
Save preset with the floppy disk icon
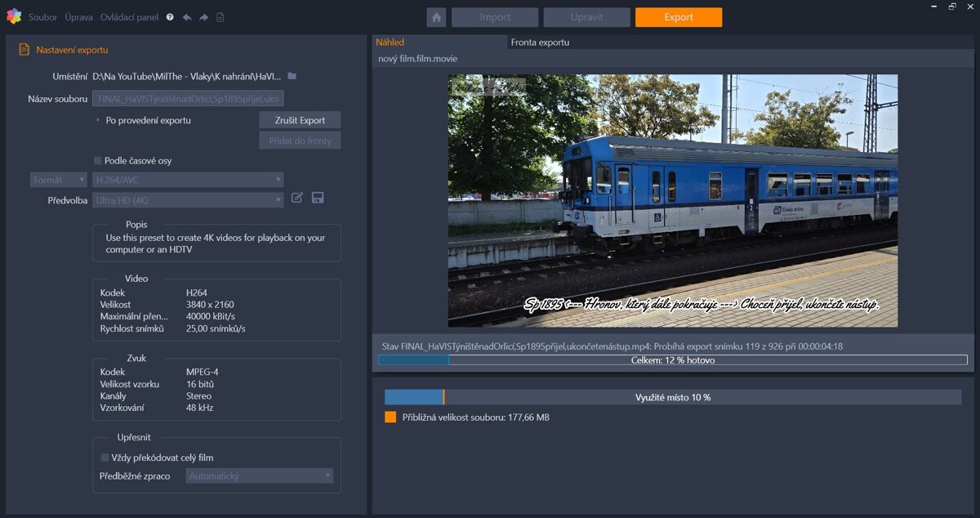coord(318,198)
